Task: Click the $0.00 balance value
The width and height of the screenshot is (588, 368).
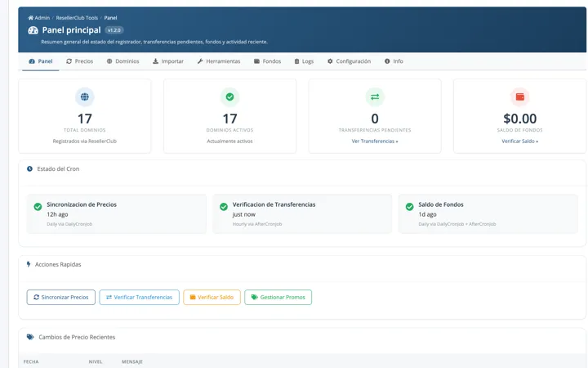Action: (520, 119)
